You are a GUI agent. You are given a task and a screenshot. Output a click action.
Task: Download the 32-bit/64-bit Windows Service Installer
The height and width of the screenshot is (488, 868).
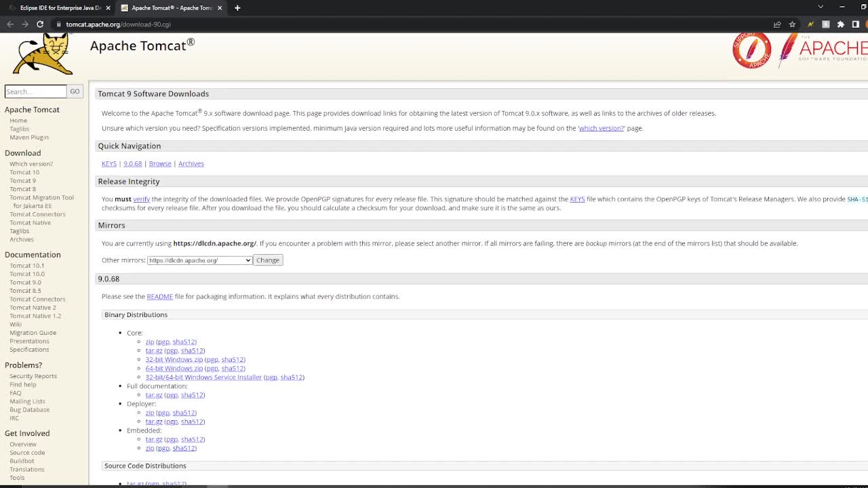(x=203, y=378)
